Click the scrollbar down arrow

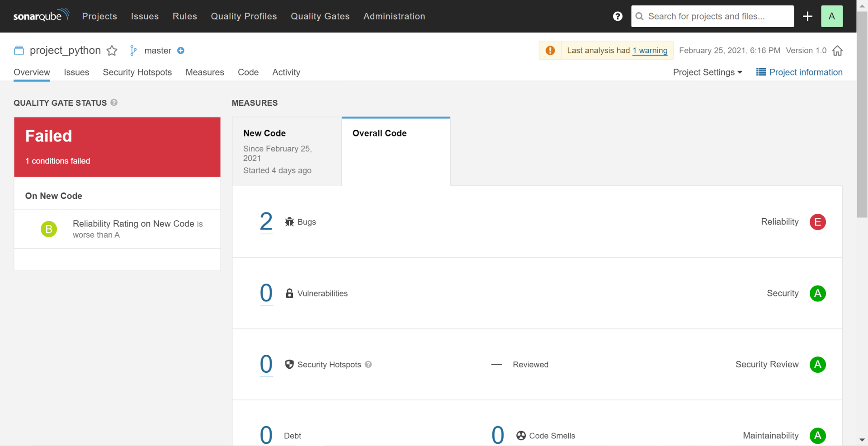click(x=862, y=440)
